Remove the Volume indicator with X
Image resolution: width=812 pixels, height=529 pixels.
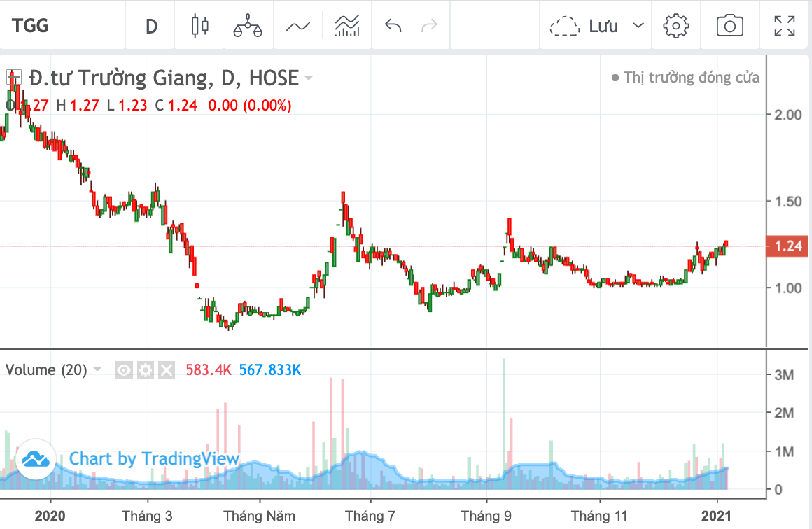(166, 370)
